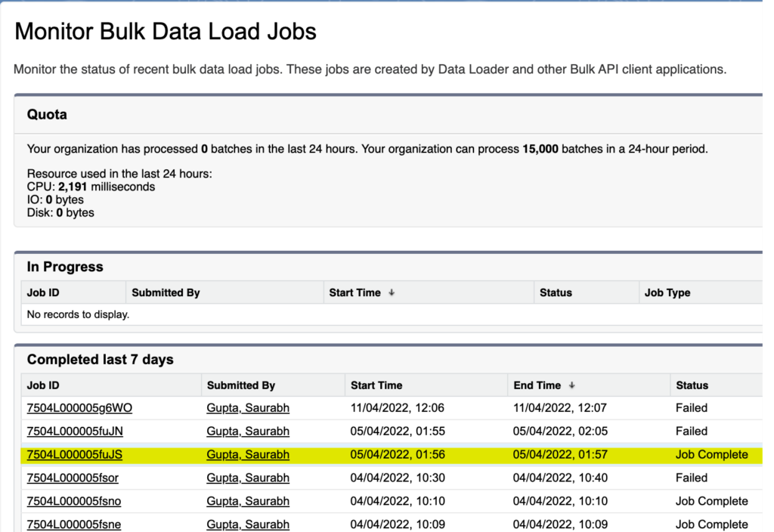Sort In Progress table by Submitted By
The width and height of the screenshot is (774, 532).
coord(166,292)
